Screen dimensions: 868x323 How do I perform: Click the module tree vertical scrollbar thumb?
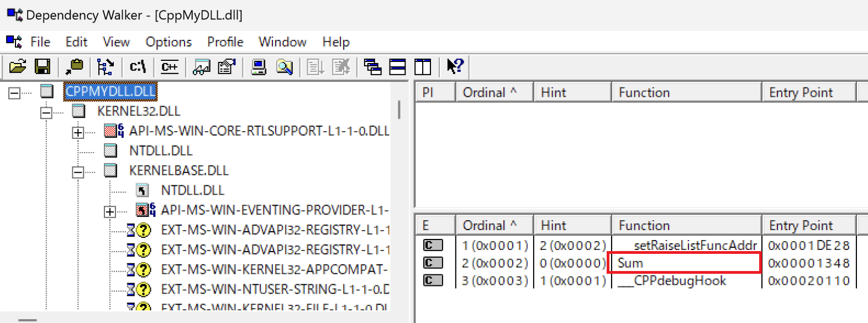(x=399, y=110)
